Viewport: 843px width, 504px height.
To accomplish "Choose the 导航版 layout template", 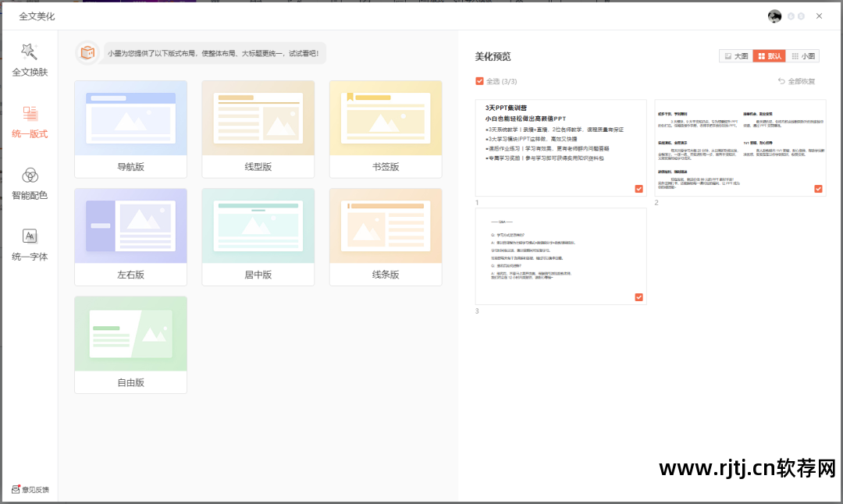I will [x=130, y=128].
